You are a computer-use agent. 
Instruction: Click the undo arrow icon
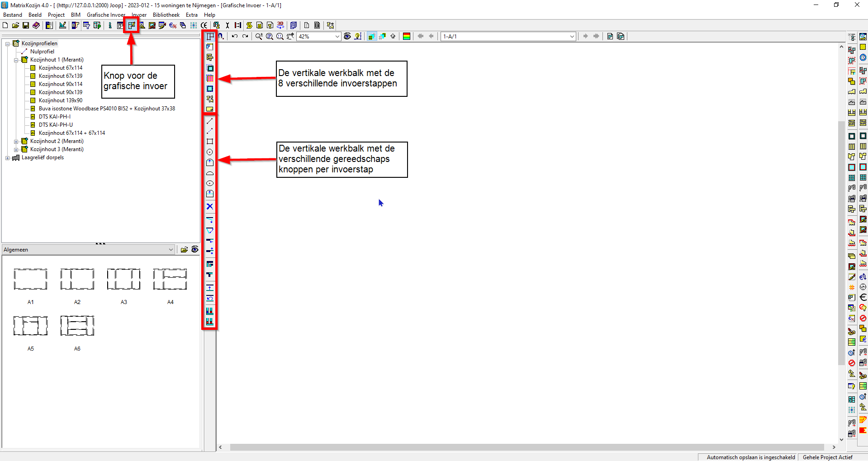click(235, 36)
